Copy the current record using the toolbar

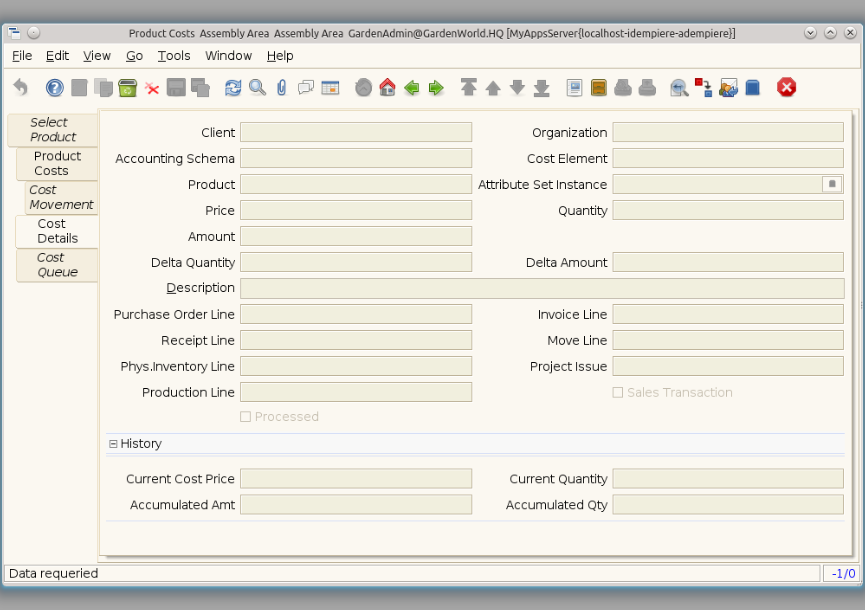103,87
